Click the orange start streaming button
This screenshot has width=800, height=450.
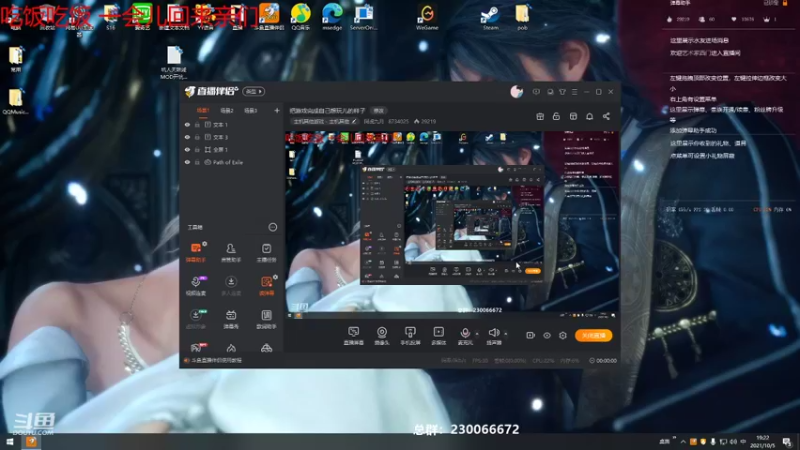593,335
